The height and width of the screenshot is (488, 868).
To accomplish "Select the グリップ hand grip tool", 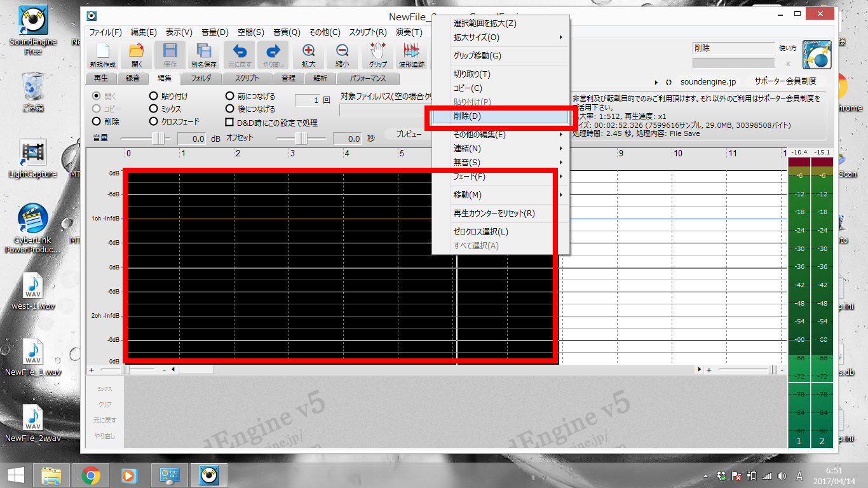I will (x=378, y=55).
